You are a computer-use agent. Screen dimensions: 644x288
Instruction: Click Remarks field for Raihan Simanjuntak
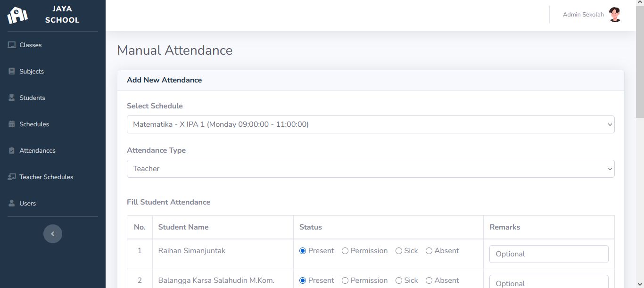pyautogui.click(x=549, y=254)
